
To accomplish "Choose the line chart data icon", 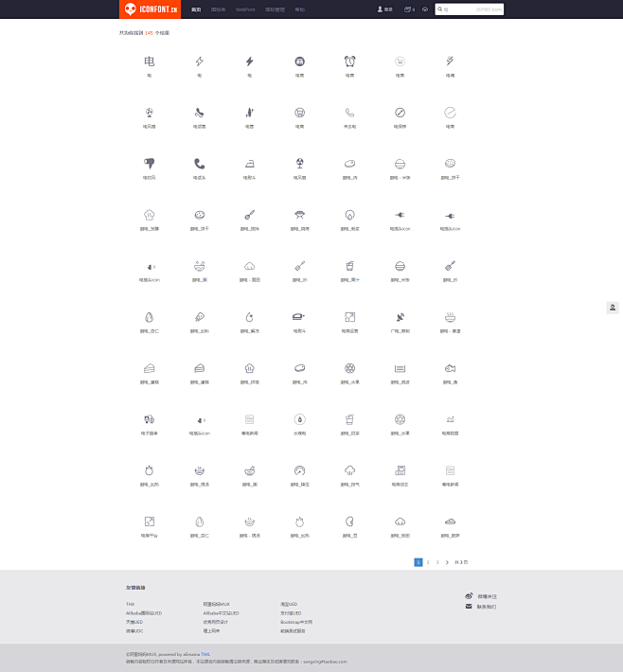I will 450,419.
